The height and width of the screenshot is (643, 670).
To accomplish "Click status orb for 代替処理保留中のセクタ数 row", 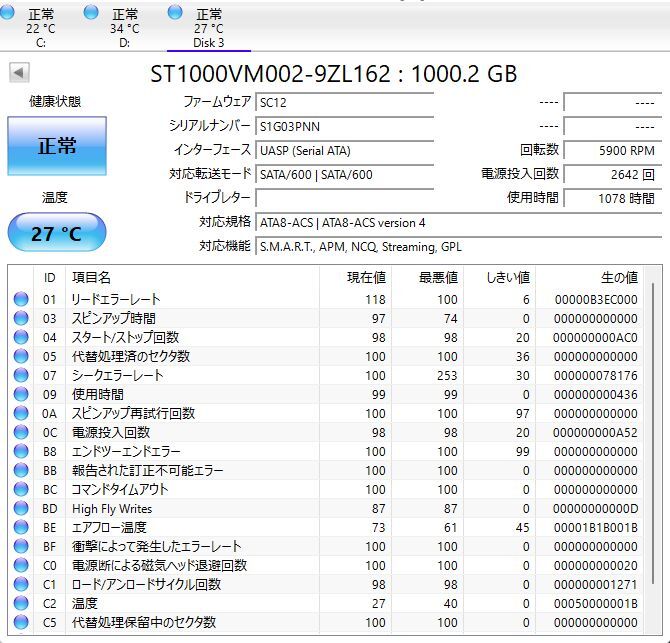I will 21,622.
